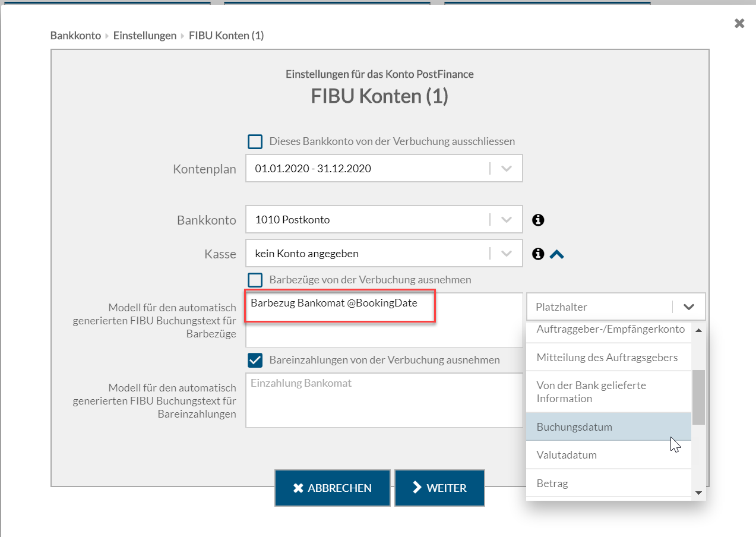Close the settings dialog with the X icon
This screenshot has width=756, height=537.
[739, 23]
